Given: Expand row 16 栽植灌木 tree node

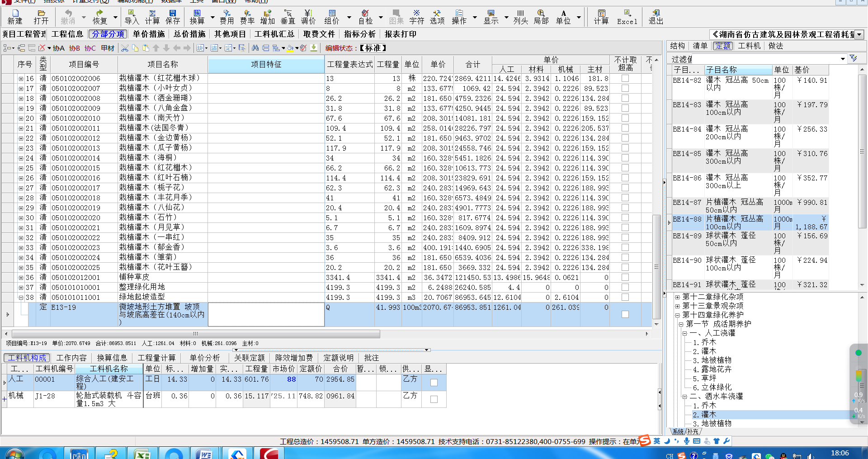Looking at the screenshot, I should click(21, 79).
